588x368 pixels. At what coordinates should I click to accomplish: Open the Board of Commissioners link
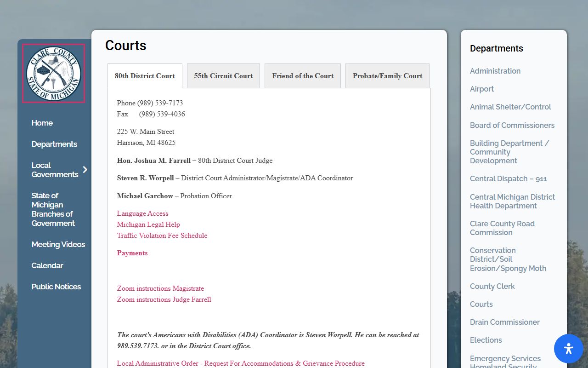point(512,125)
